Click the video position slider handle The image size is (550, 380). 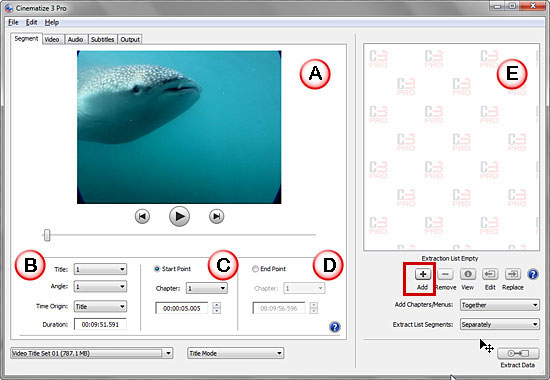point(47,235)
